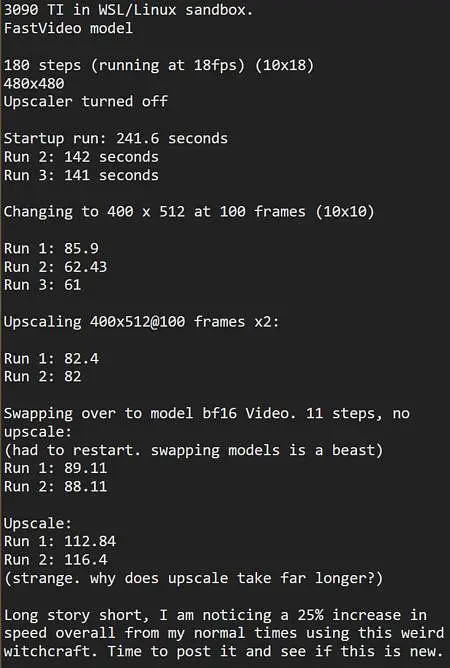Click 'Long story short' paragraph text

point(224,633)
